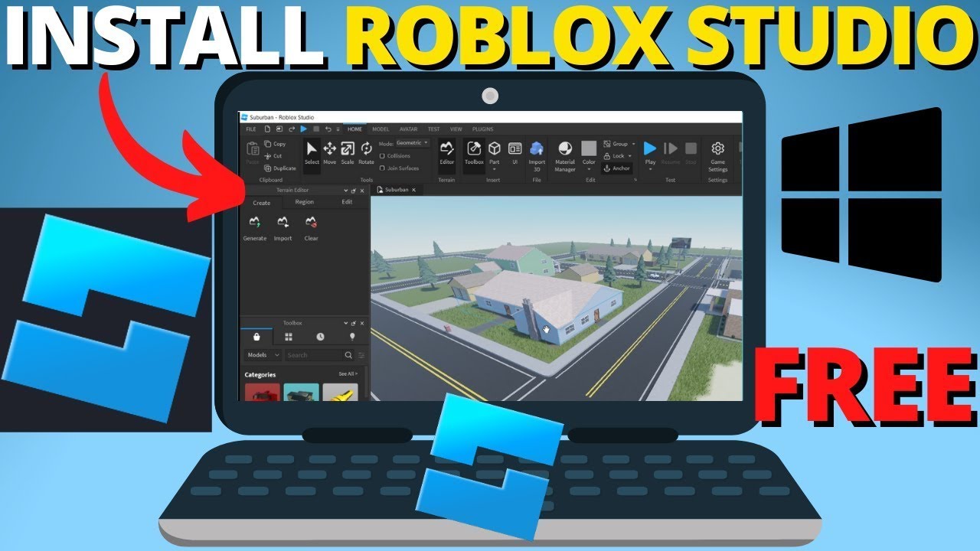Click Import 3D in the File group

pyautogui.click(x=537, y=156)
